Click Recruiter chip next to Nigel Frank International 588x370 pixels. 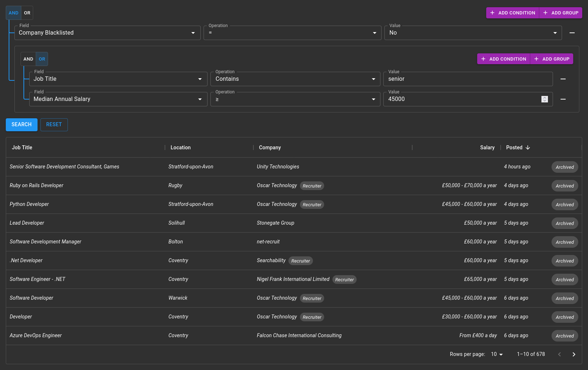[x=344, y=279]
